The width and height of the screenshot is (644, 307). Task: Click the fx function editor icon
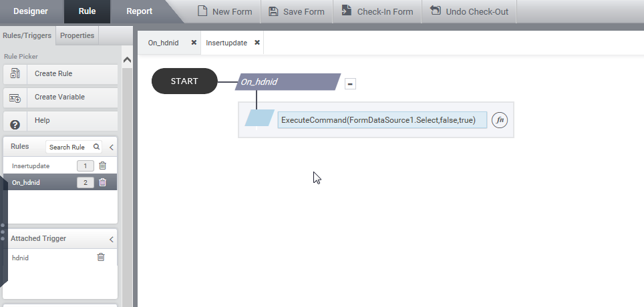500,120
